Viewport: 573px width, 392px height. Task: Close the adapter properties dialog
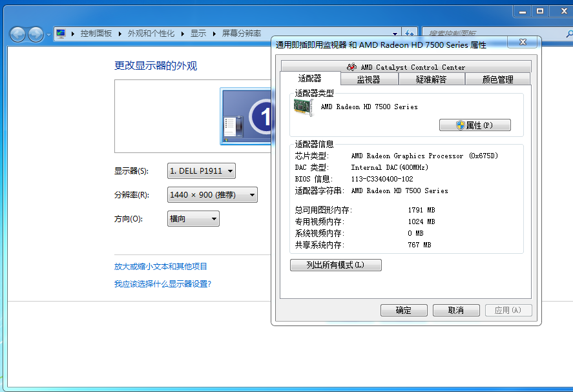pos(523,42)
